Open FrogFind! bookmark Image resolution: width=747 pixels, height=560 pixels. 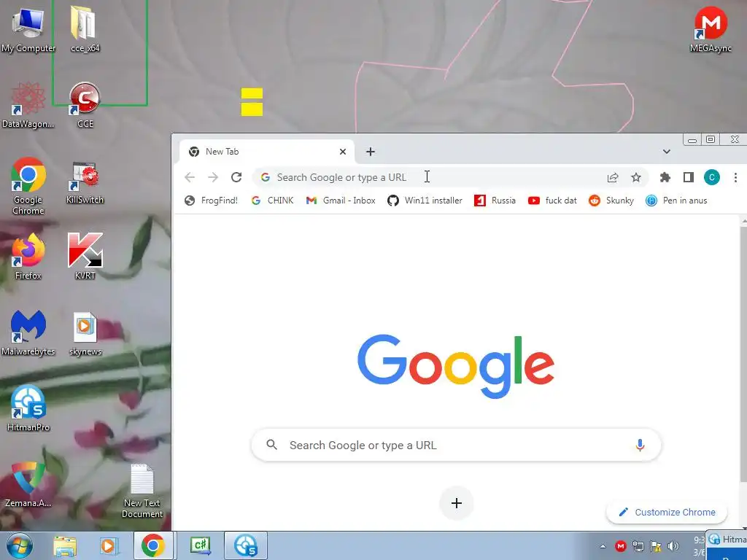211,201
